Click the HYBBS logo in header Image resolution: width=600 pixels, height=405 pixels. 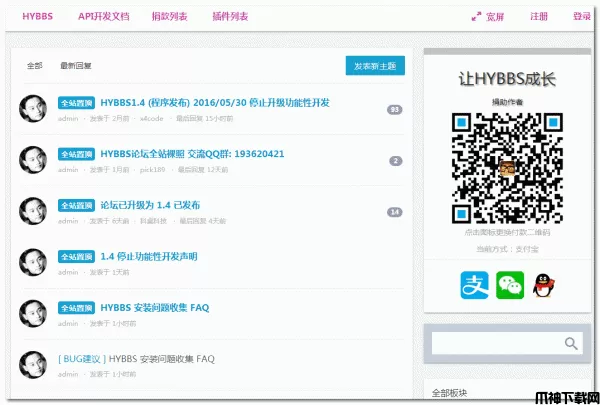tap(37, 17)
